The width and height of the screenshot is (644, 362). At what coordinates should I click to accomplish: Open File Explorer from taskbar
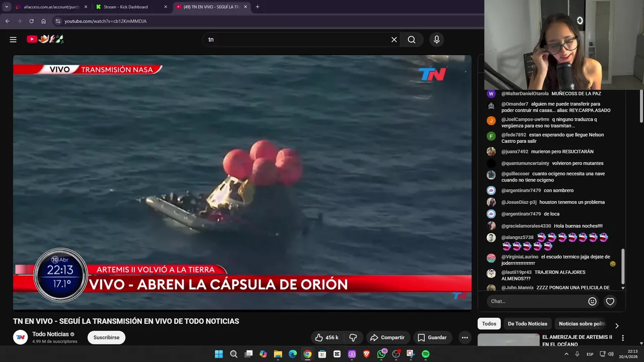[x=278, y=354]
